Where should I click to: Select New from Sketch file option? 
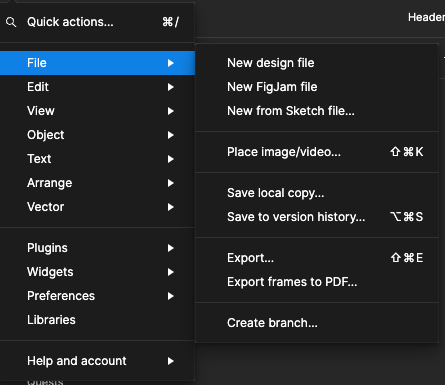[317, 111]
